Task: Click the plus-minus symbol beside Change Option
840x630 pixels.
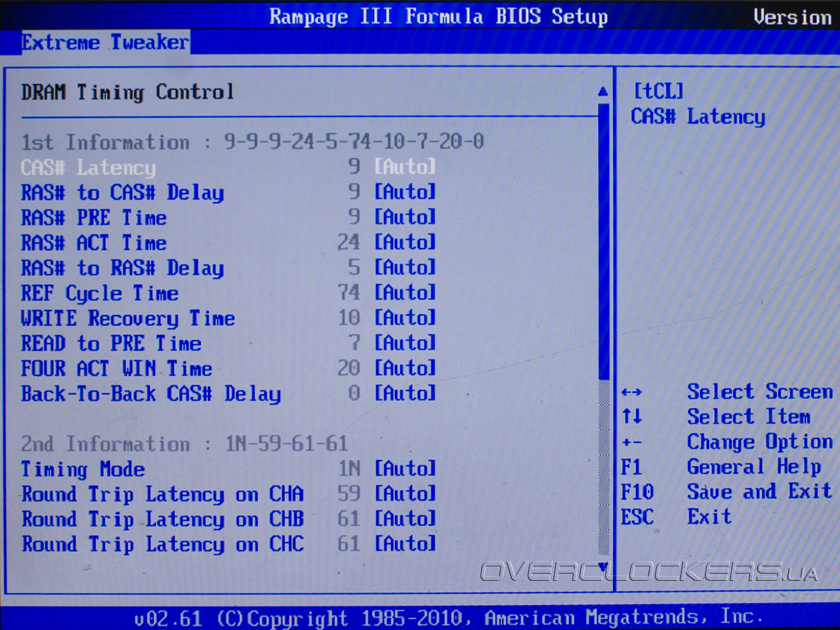Action: click(631, 442)
